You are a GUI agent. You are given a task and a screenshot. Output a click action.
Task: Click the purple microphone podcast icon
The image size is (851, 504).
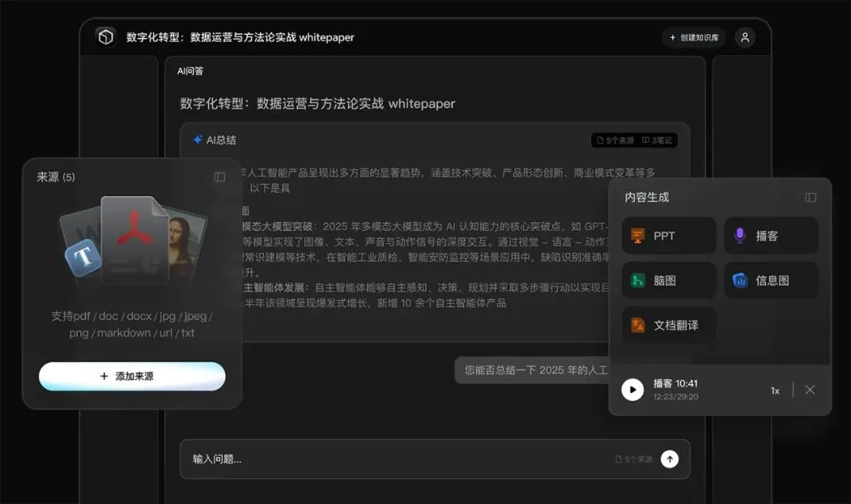click(739, 235)
